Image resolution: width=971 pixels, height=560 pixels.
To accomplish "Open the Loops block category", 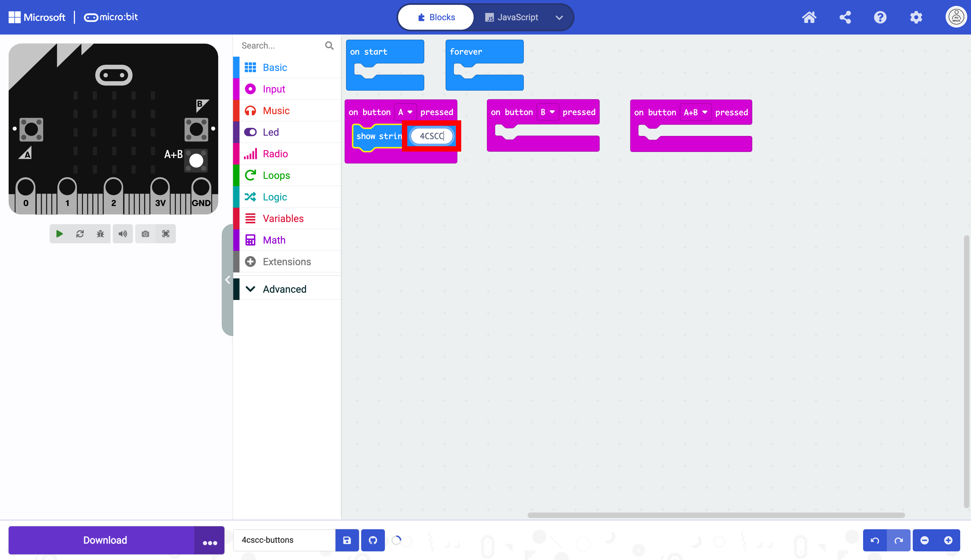I will tap(287, 175).
